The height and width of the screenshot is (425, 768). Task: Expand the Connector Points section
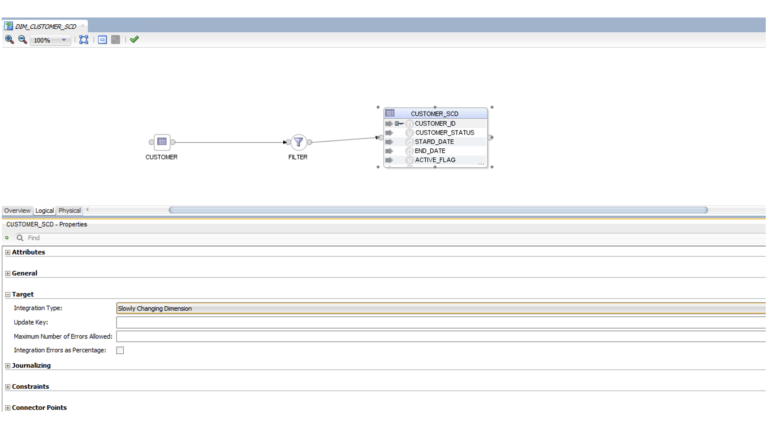[x=8, y=407]
